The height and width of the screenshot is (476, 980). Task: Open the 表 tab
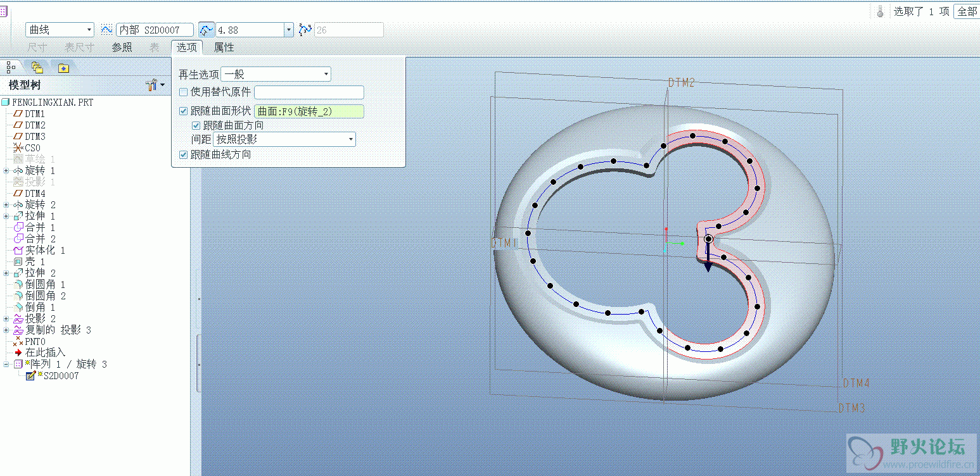click(x=155, y=47)
